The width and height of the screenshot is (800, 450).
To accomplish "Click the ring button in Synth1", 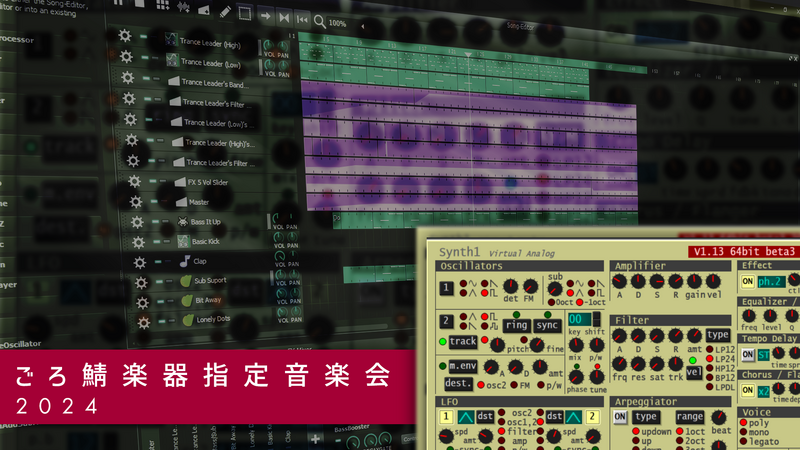I will (x=516, y=325).
